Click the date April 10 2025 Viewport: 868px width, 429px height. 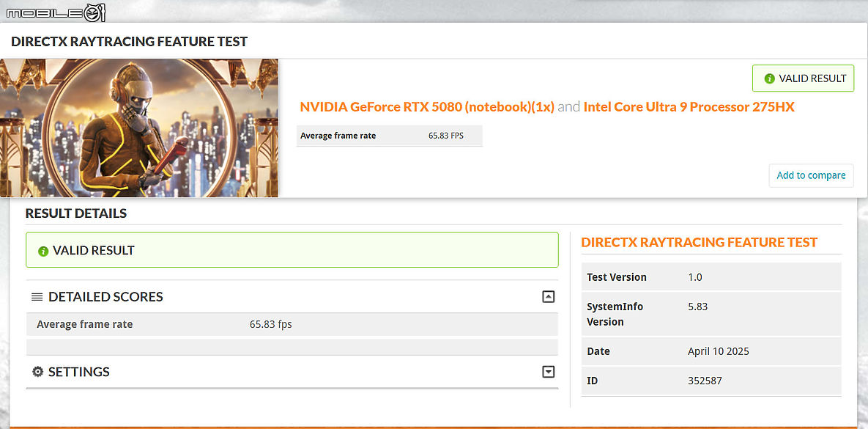tap(719, 351)
